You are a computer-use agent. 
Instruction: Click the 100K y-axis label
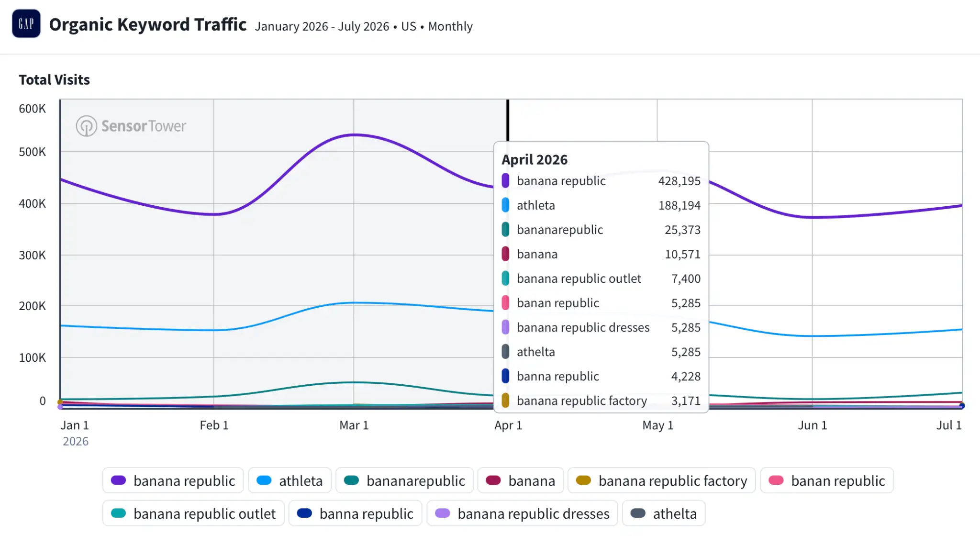tap(32, 357)
